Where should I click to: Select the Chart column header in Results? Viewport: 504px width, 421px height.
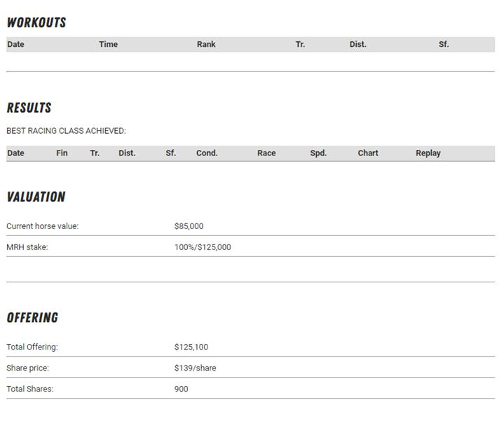tap(368, 153)
